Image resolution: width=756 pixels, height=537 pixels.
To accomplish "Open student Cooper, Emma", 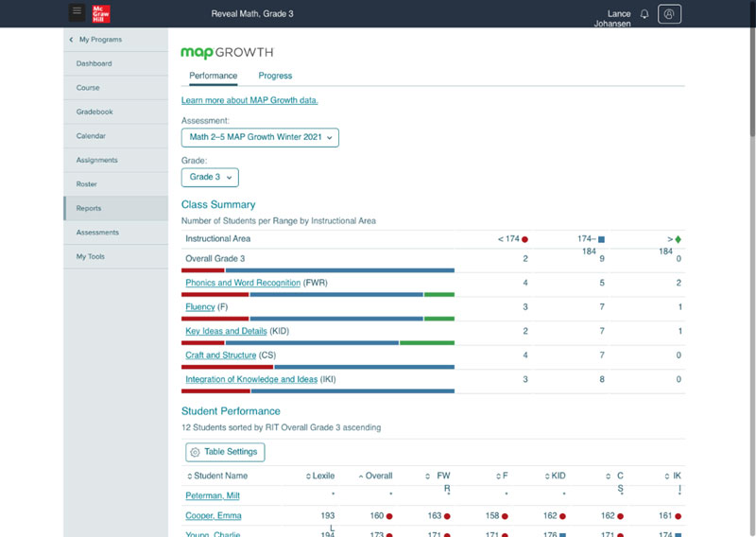I will pos(214,516).
